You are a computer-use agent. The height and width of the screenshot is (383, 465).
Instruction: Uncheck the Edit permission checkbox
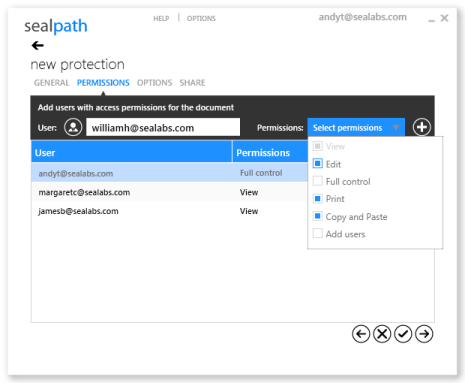coord(318,164)
